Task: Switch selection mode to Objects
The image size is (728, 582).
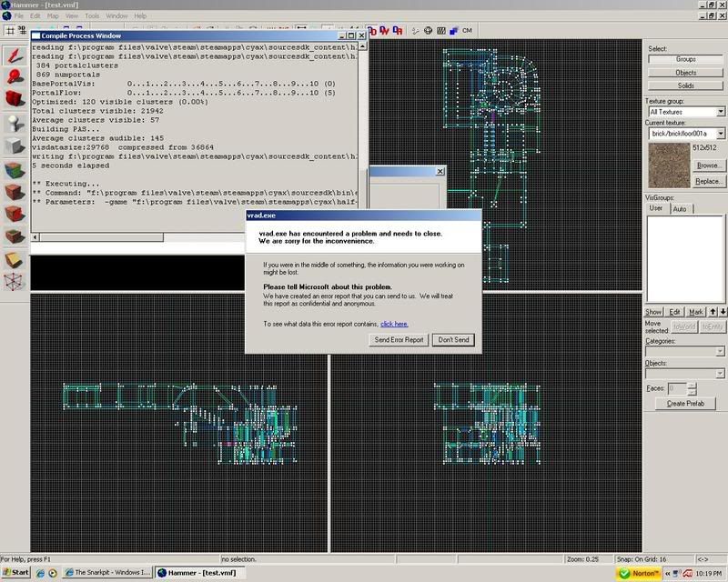Action: coord(685,73)
